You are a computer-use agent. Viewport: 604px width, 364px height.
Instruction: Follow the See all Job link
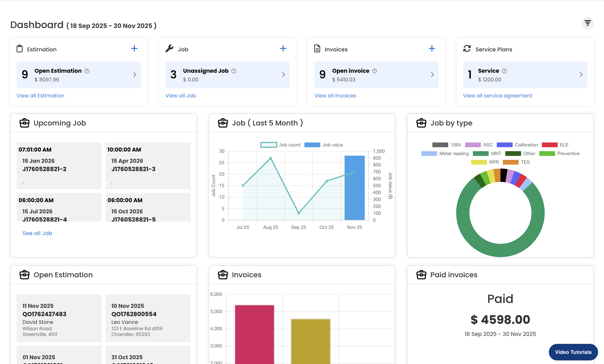tap(37, 233)
